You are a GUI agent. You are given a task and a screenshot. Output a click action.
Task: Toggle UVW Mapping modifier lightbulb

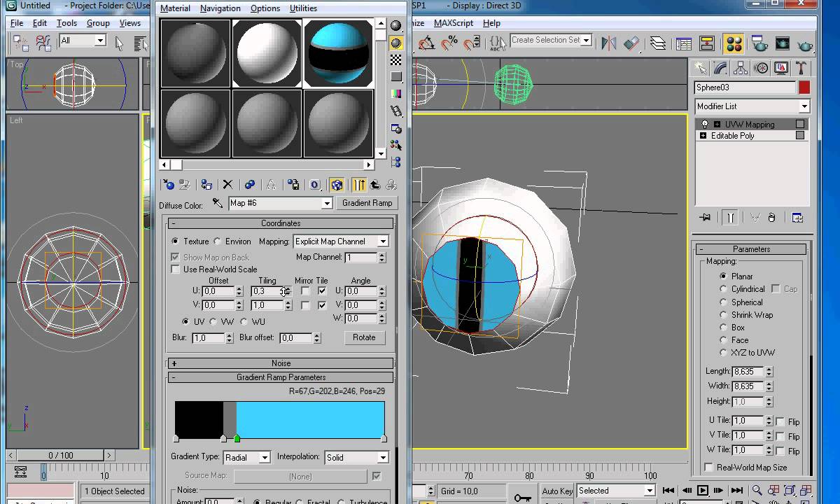704,125
